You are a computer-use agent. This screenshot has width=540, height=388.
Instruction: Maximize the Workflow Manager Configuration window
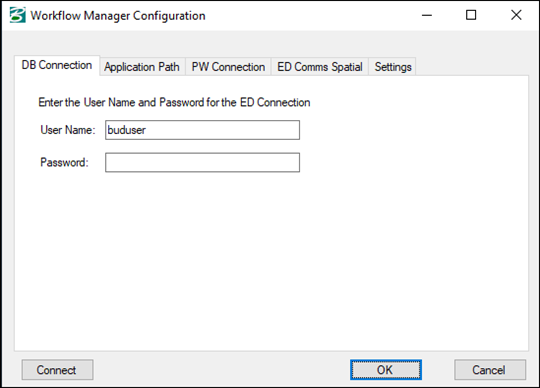471,15
